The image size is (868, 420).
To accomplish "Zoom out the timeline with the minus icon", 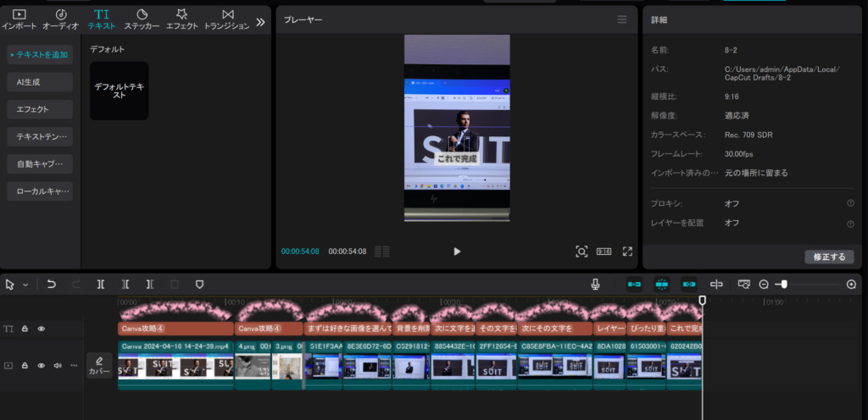I will pyautogui.click(x=764, y=285).
